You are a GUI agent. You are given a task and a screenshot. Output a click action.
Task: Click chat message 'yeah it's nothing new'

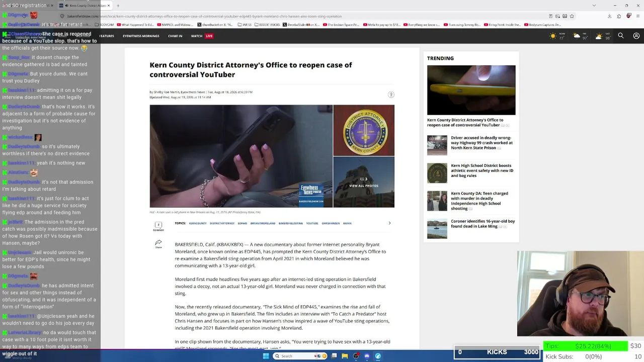tap(61, 163)
